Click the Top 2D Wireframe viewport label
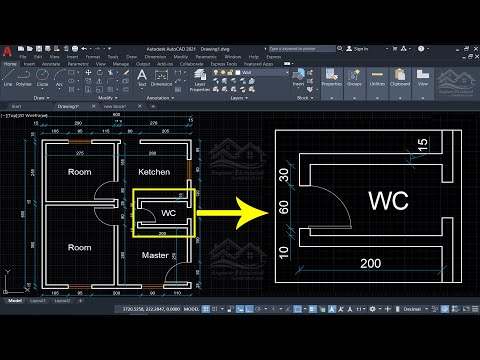This screenshot has height=360, width=480. (x=24, y=116)
